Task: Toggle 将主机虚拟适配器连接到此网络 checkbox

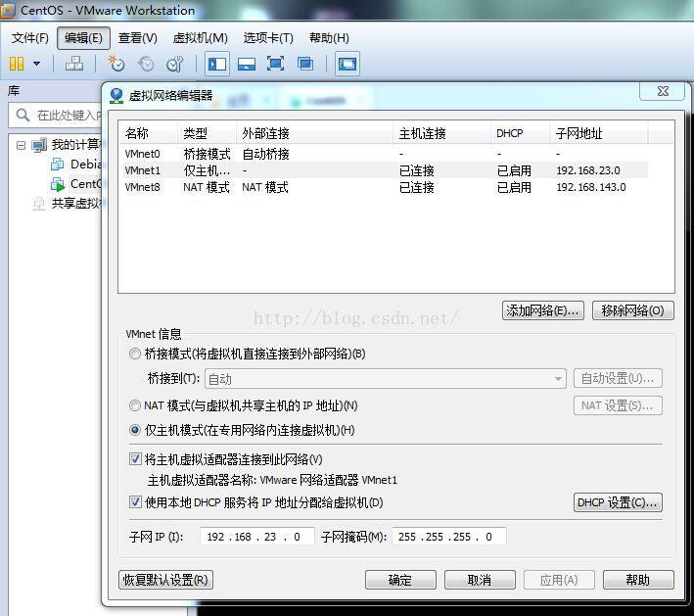Action: pyautogui.click(x=135, y=459)
